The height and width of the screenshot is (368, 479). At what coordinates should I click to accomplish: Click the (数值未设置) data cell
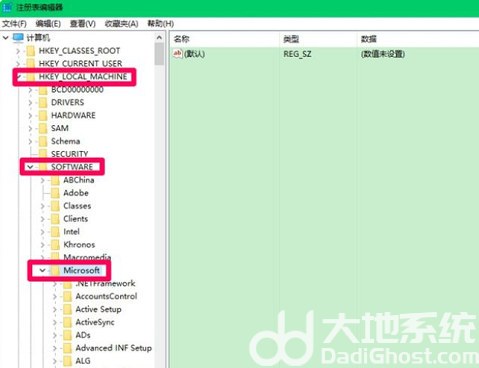point(383,54)
